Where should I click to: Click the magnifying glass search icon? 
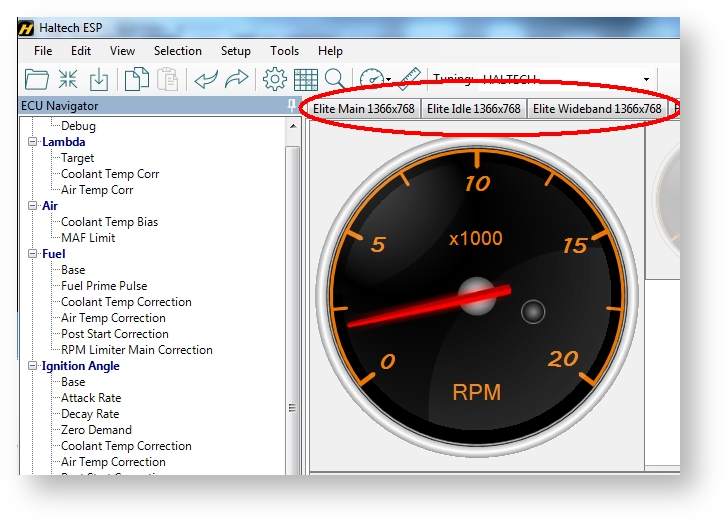335,79
